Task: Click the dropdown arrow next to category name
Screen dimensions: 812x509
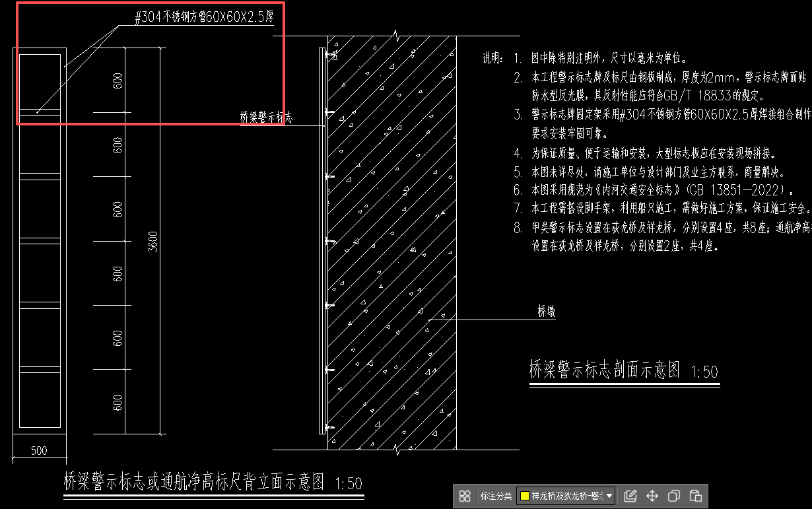Action: point(611,495)
